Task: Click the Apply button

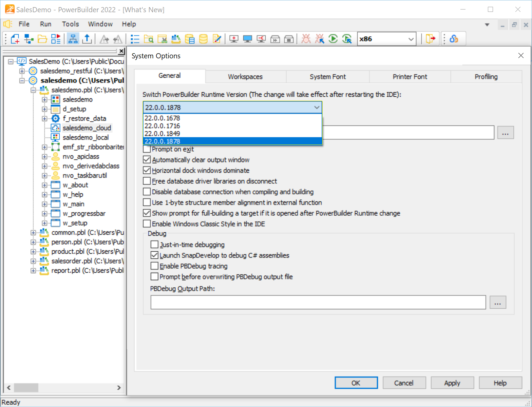Action: click(452, 383)
